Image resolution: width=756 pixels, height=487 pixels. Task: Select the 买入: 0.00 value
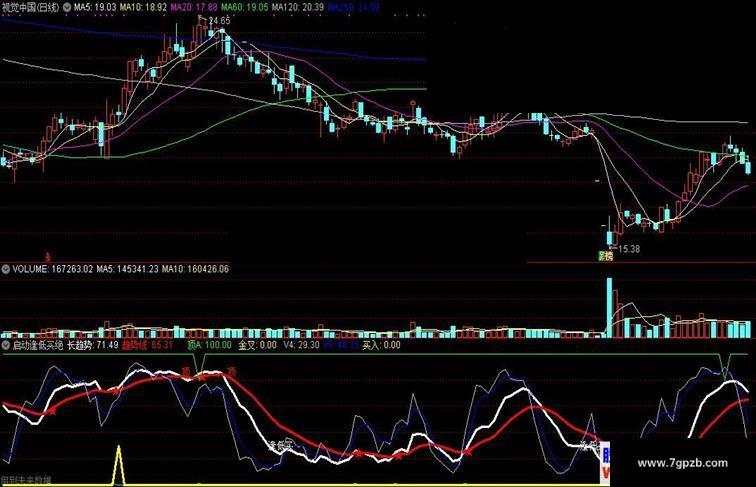381,345
